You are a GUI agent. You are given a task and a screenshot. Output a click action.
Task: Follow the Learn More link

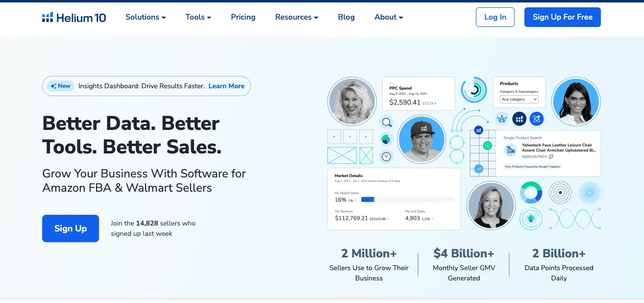tap(226, 86)
